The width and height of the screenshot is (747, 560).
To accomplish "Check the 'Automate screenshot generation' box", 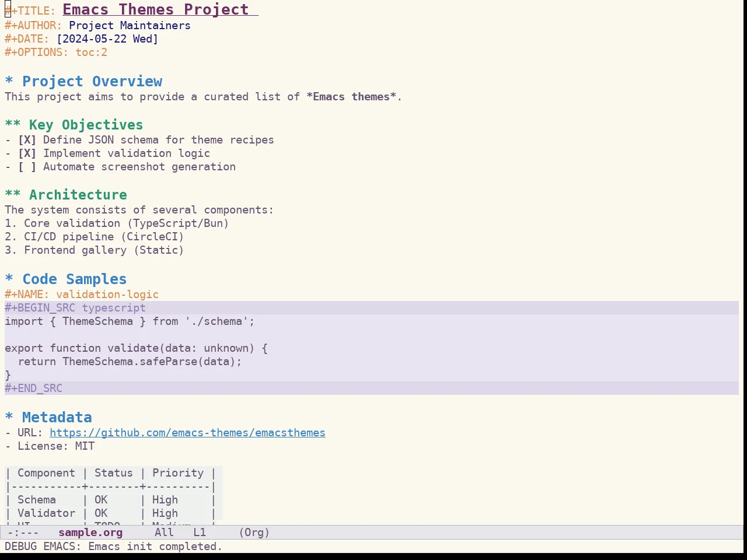I will [27, 167].
